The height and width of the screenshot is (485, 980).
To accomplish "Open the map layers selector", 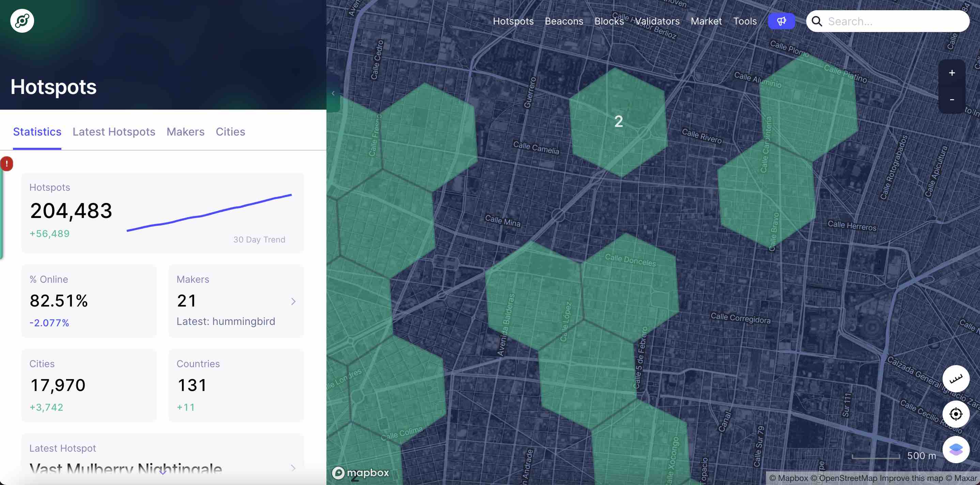I will [x=956, y=449].
